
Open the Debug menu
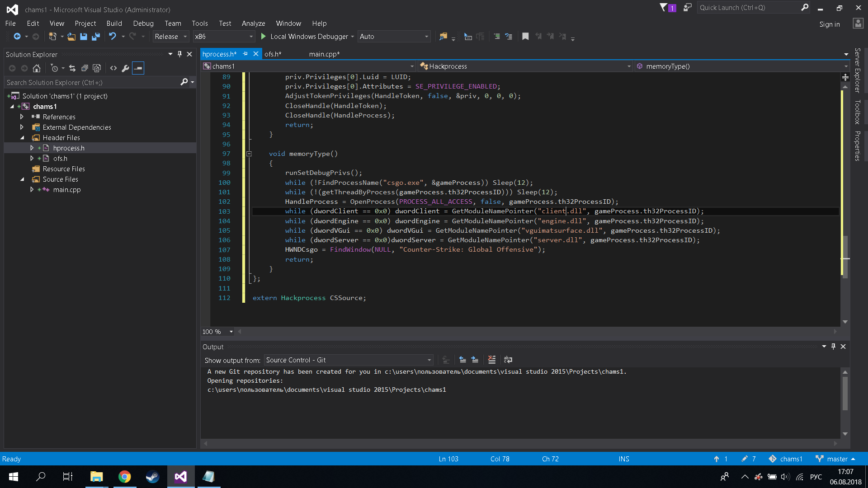click(143, 23)
